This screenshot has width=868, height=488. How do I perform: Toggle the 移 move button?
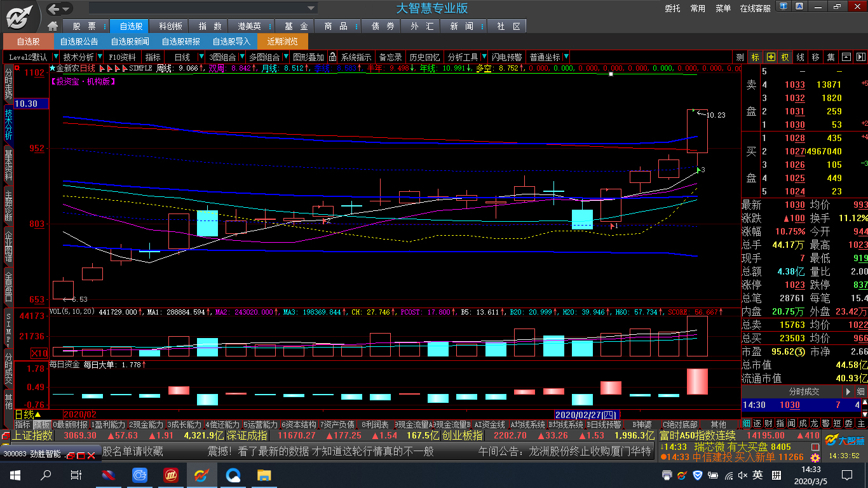tap(816, 57)
